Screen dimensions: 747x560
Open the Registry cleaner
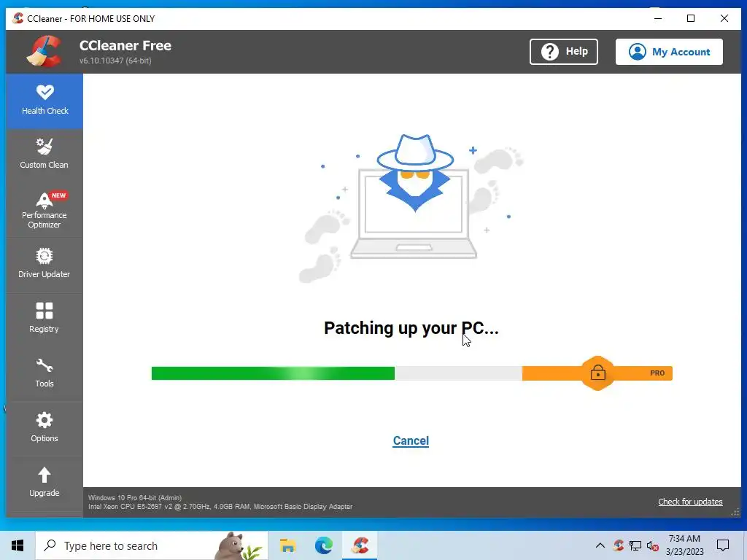(x=44, y=318)
